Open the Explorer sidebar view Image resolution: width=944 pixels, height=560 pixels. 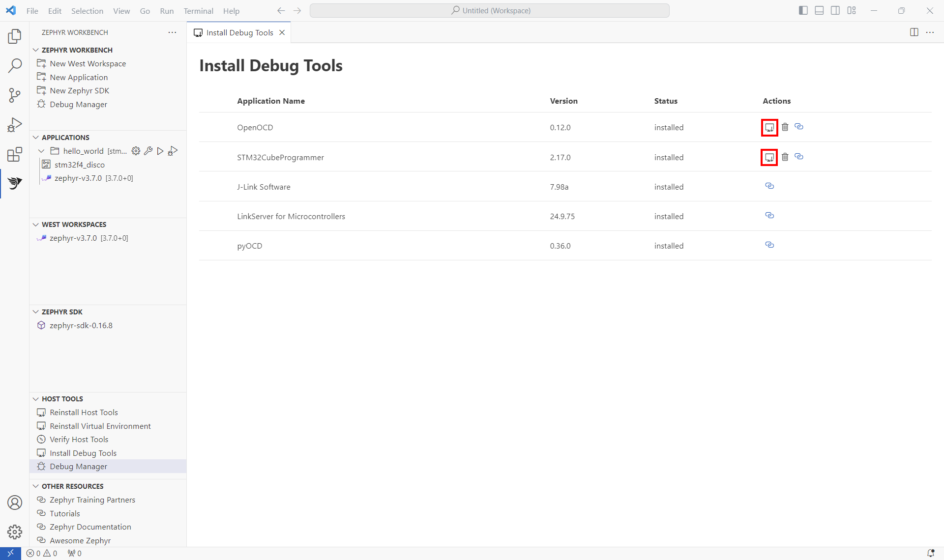tap(15, 36)
